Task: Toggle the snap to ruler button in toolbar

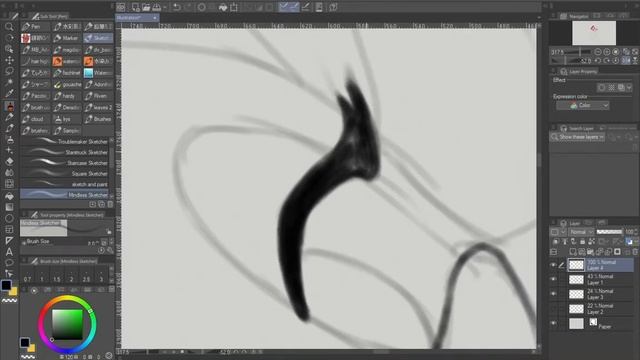Action: [x=284, y=7]
